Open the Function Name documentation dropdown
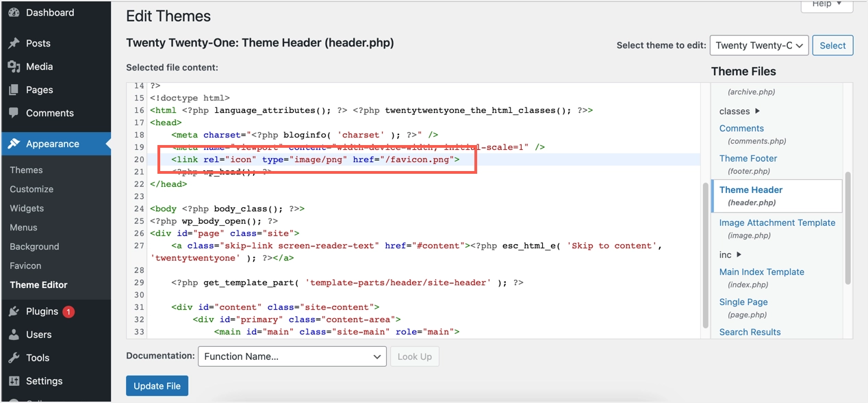 click(x=292, y=356)
